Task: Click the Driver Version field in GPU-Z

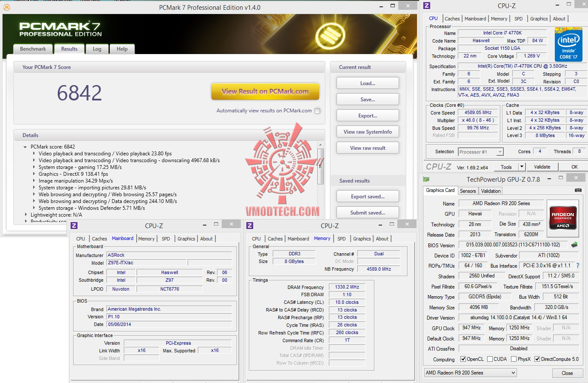Action: click(x=519, y=317)
